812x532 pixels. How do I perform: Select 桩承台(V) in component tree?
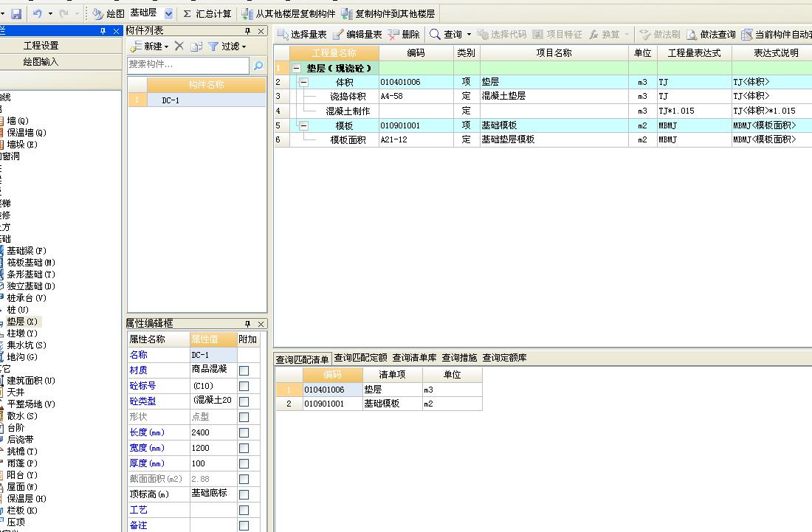pos(27,298)
